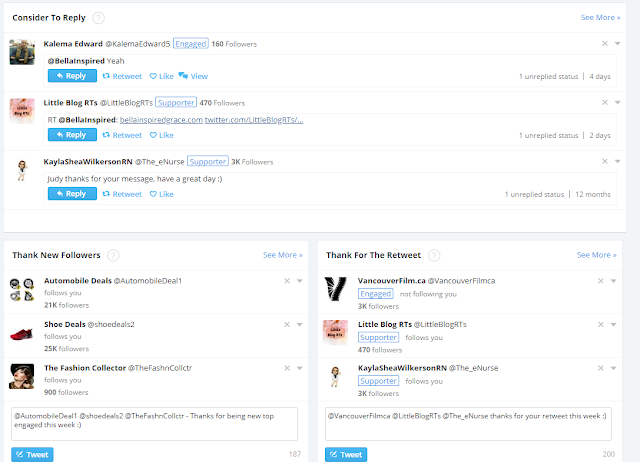
Task: Open help icon next to Thank For The Retweet
Action: click(x=434, y=255)
